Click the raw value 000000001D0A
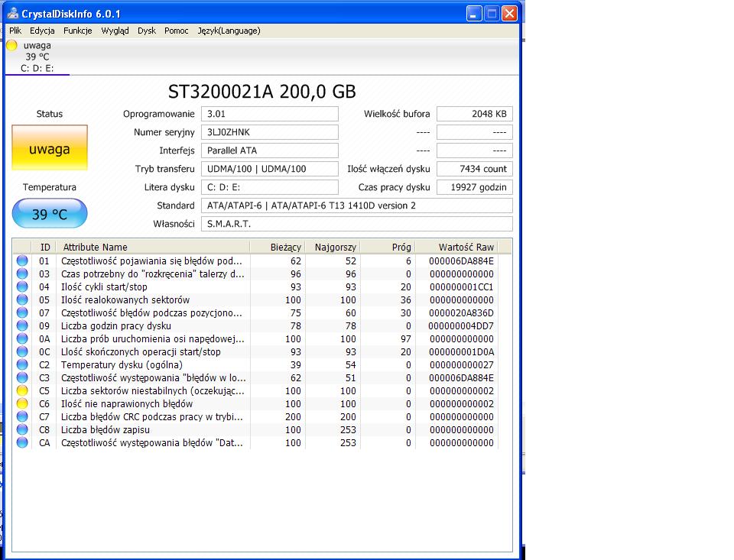This screenshot has height=560, width=734. 461,351
